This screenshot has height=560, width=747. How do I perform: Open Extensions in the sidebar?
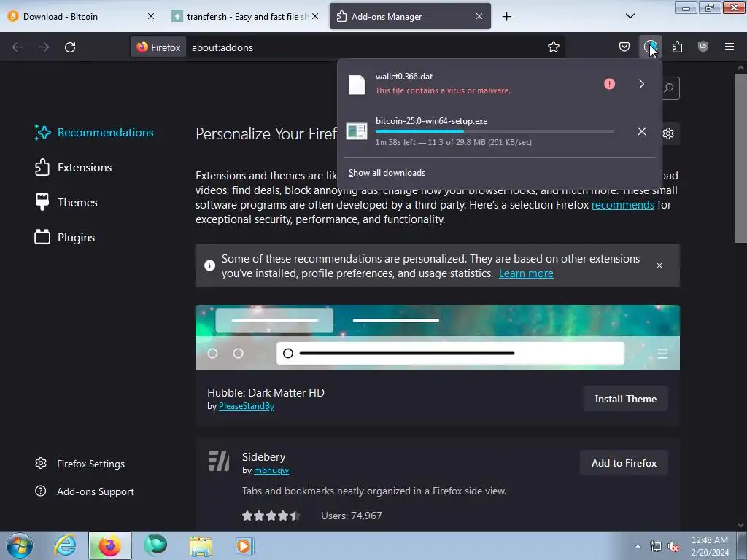[73, 167]
